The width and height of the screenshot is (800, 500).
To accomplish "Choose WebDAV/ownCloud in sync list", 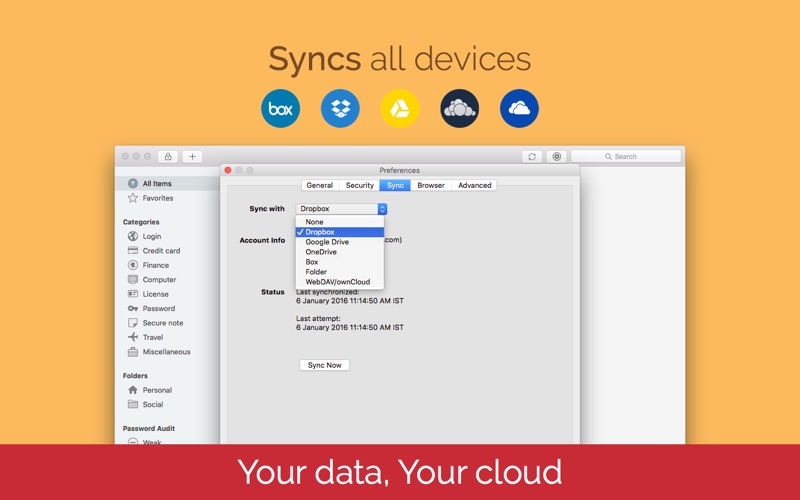I will point(340,282).
